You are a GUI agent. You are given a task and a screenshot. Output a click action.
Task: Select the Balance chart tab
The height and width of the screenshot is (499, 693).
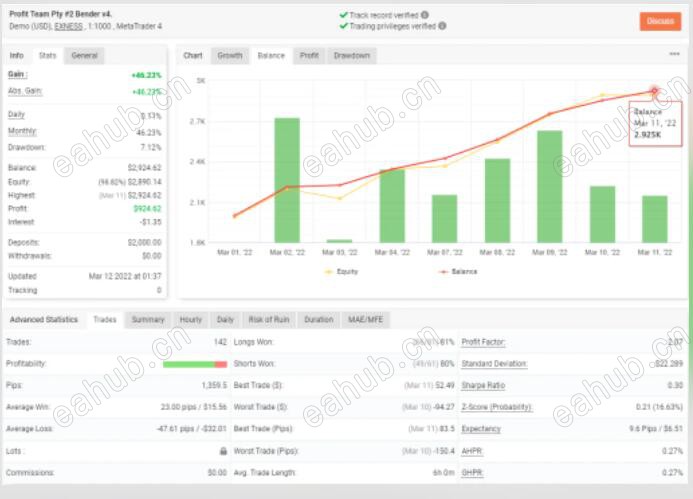click(271, 56)
